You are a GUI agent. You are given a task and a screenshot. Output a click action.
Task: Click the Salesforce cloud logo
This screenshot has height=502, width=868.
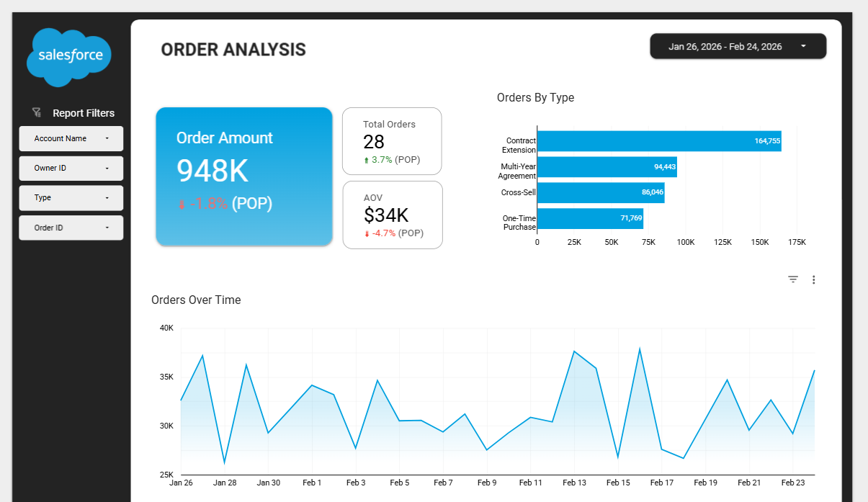(70, 56)
